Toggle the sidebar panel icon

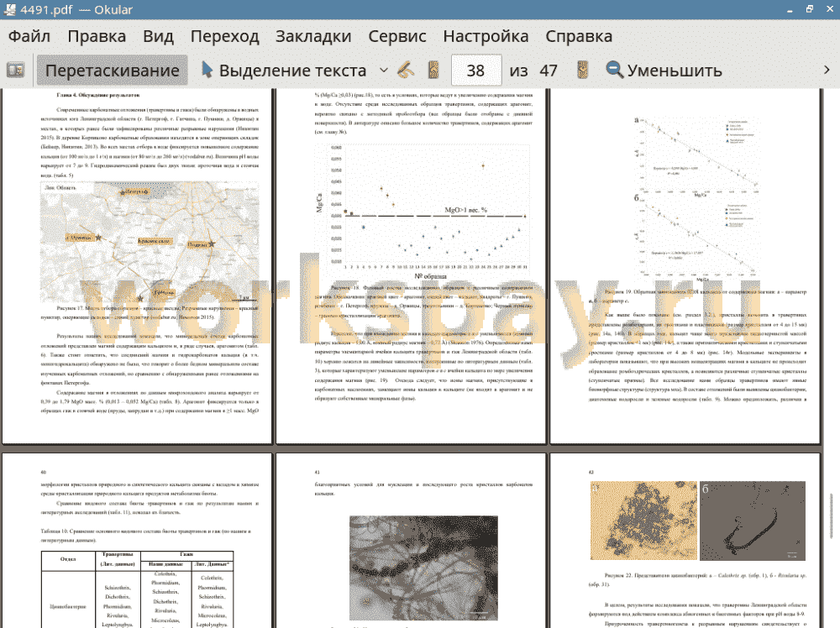point(15,71)
